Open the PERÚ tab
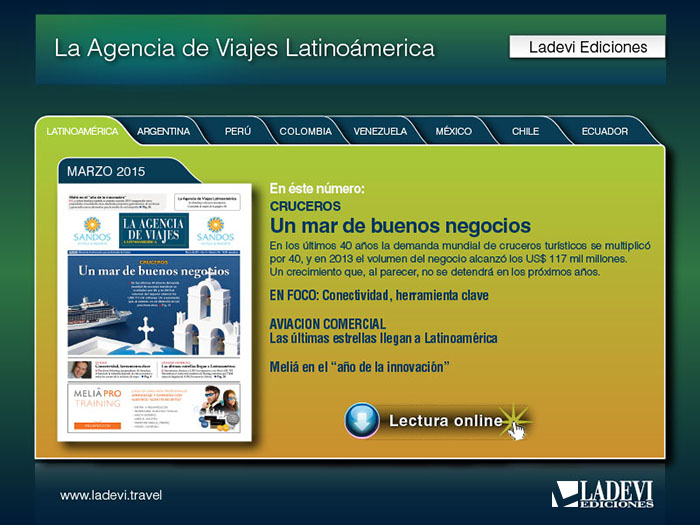The height and width of the screenshot is (525, 700). click(238, 131)
